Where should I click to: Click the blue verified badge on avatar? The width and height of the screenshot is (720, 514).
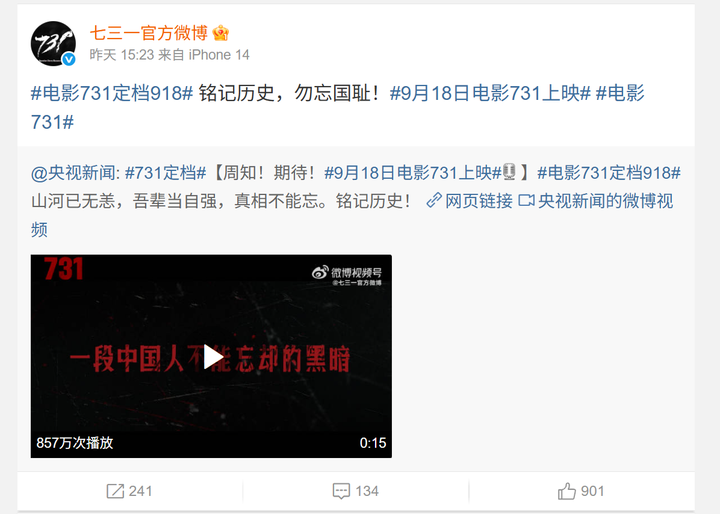coord(69,59)
